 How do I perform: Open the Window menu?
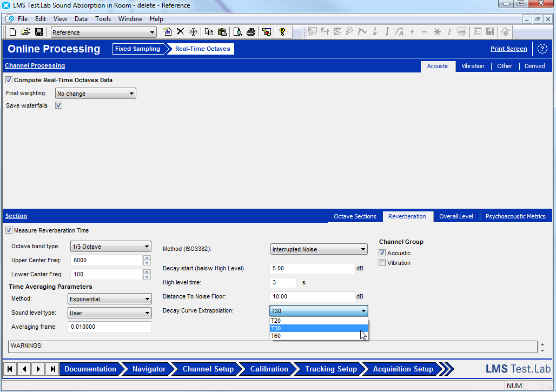130,19
